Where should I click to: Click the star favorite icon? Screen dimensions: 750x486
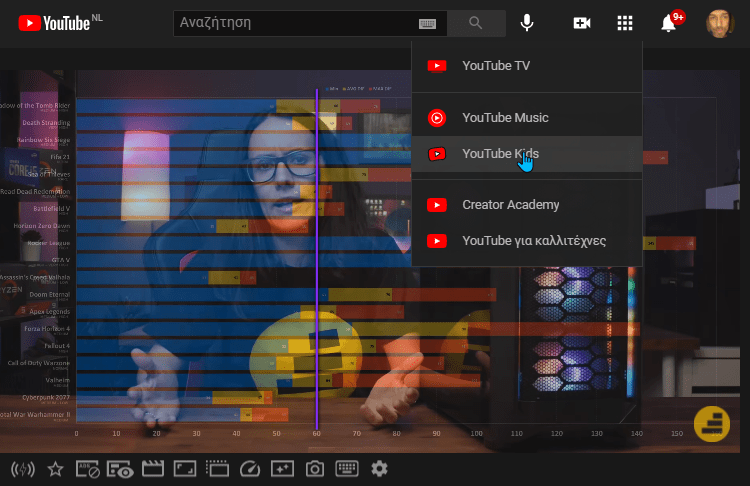pos(55,469)
